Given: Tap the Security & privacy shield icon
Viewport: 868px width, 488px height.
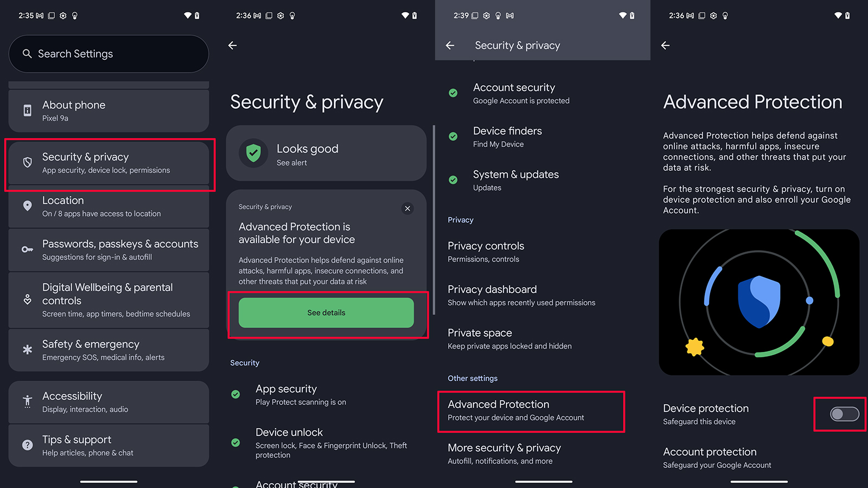Looking at the screenshot, I should 27,163.
